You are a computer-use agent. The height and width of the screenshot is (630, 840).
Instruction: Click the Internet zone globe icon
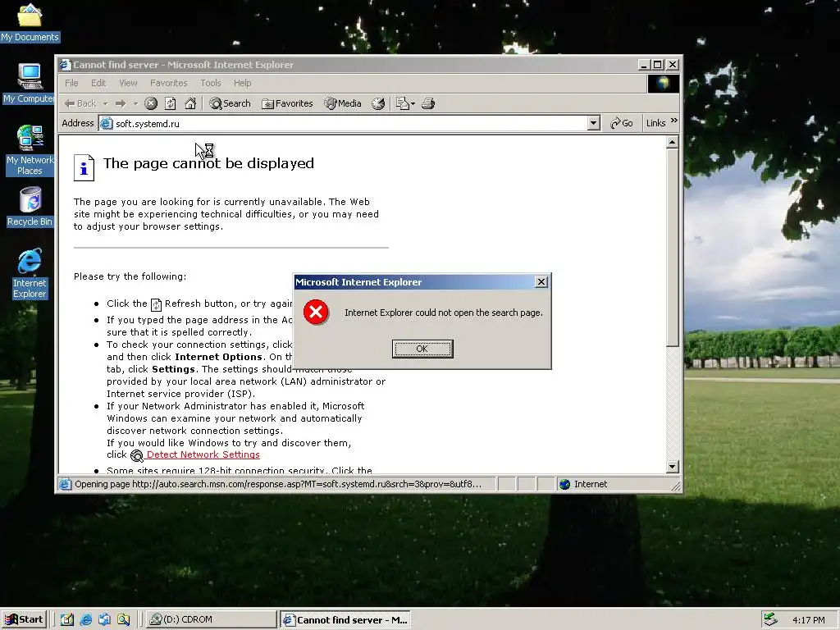[x=564, y=484]
